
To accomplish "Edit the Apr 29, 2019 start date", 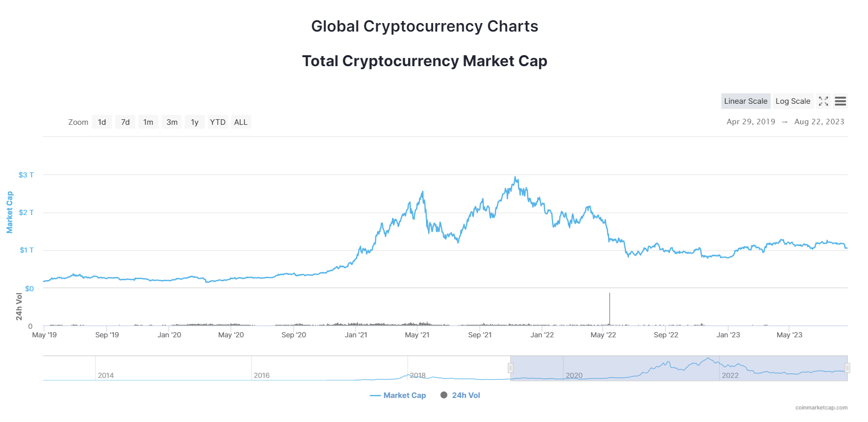I will [x=751, y=122].
